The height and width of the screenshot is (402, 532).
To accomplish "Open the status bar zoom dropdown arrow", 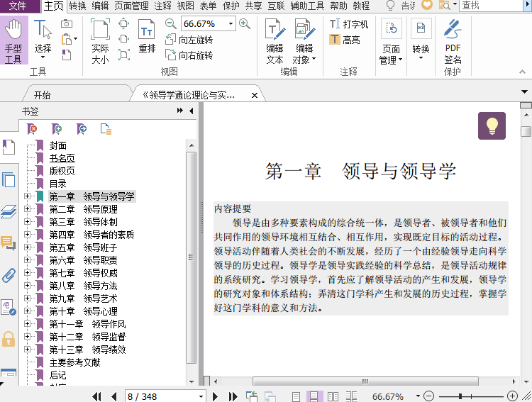I will coord(418,396).
